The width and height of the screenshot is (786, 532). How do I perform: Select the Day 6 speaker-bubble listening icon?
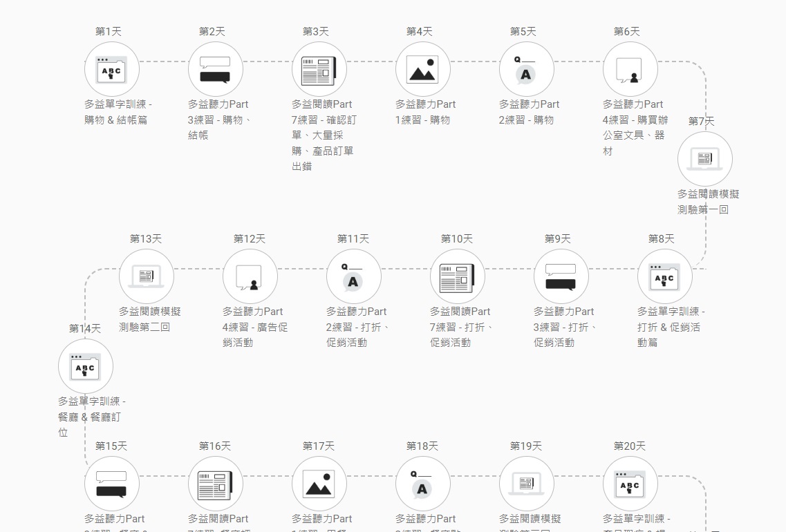[x=630, y=69]
